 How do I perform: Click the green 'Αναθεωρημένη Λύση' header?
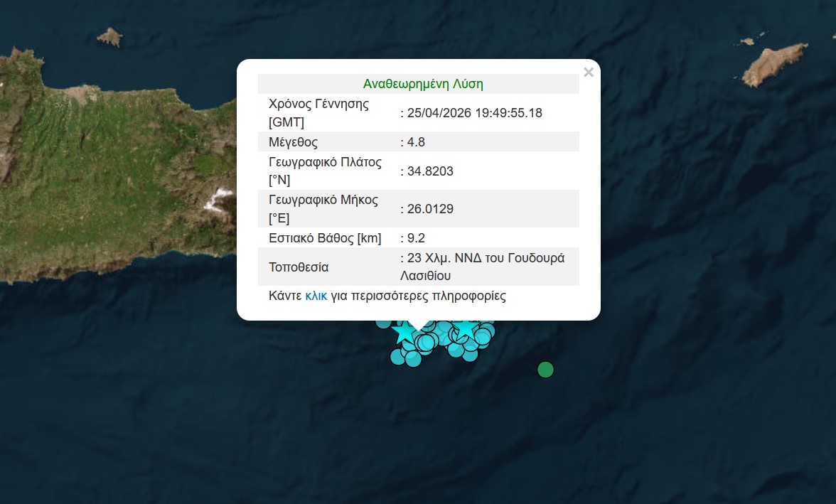(x=423, y=84)
